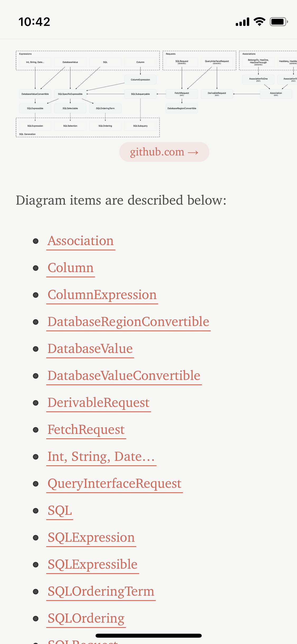Select the DatabaseValueConvertible diagram box
This screenshot has width=297, height=644.
pyautogui.click(x=35, y=94)
